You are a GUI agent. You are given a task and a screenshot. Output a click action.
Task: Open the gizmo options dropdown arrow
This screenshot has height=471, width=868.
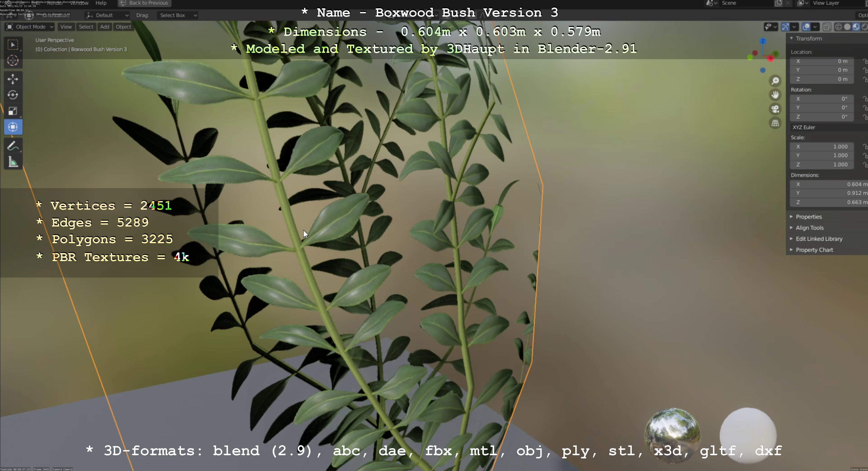[x=794, y=27]
